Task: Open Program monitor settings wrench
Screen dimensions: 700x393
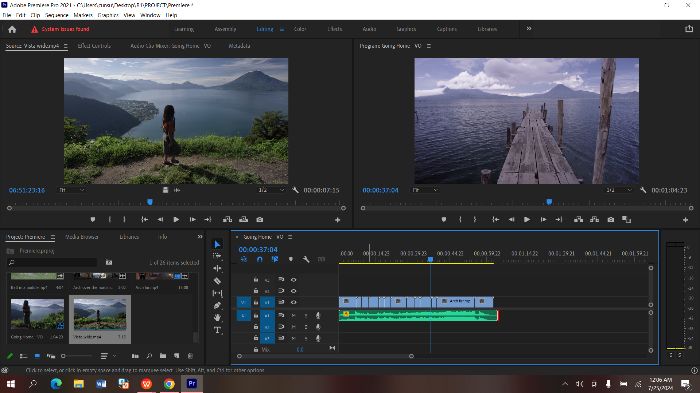Action: coord(643,190)
